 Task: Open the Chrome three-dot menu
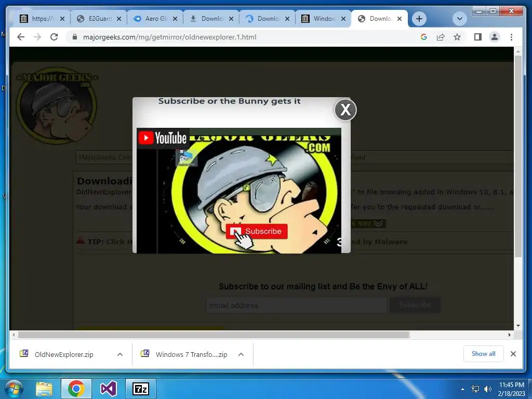tap(511, 37)
